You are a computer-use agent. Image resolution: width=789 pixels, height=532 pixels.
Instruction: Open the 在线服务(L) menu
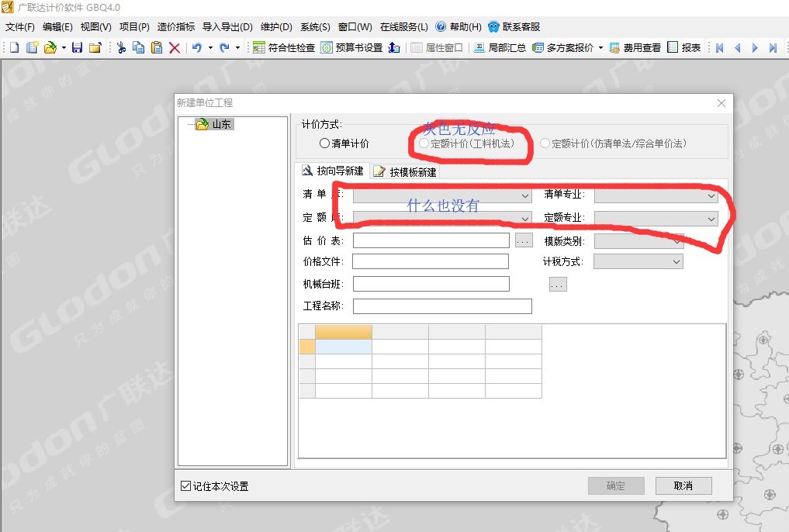403,27
